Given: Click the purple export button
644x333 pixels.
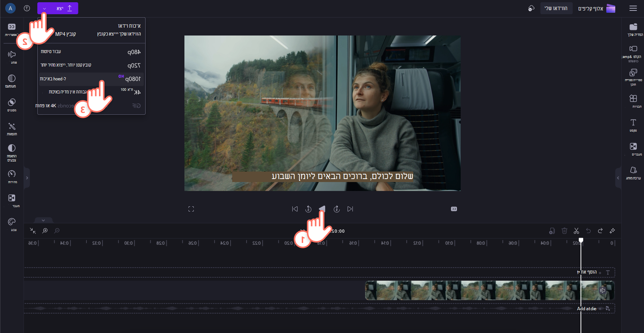Looking at the screenshot, I should [x=58, y=8].
